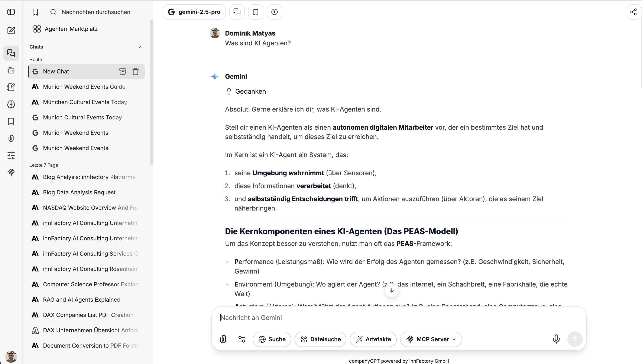642x364 pixels.
Task: Select the brain knowledge icon in sidebar
Action: coord(11,104)
